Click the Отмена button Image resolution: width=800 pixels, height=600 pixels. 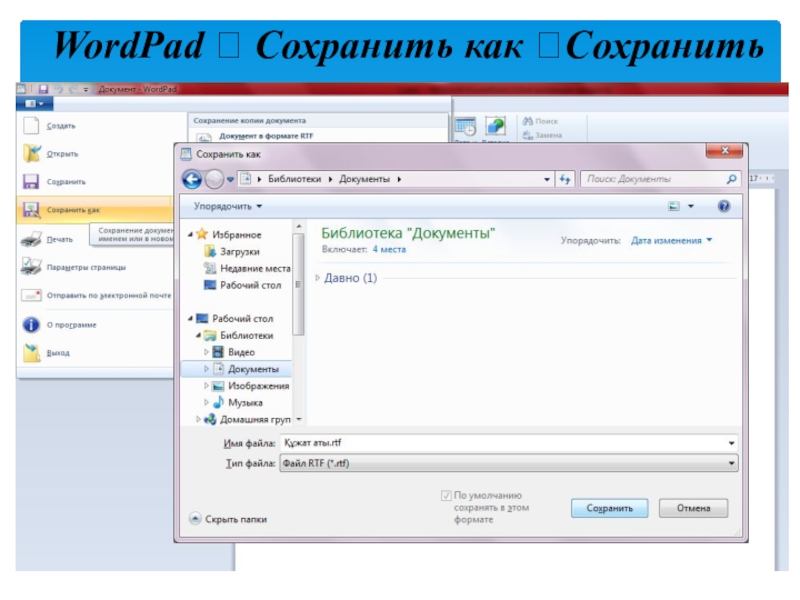click(693, 508)
